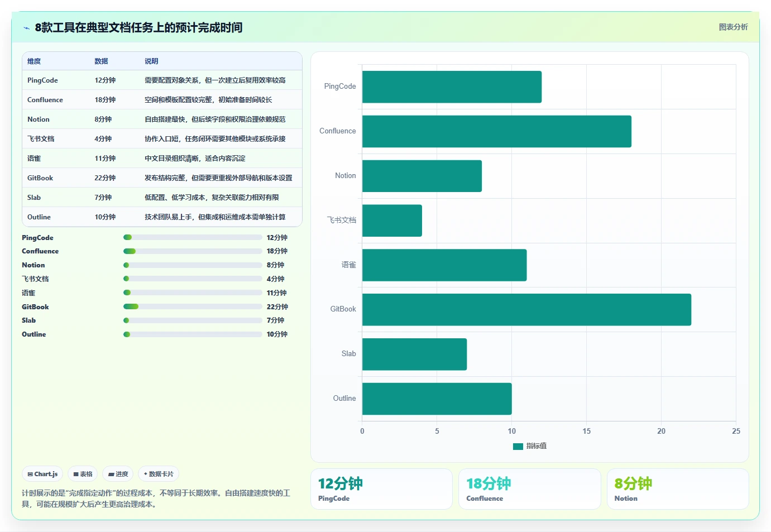Click the 22分钟 value in the GitBook table row
Screen dimensions: 771x532
coord(105,178)
